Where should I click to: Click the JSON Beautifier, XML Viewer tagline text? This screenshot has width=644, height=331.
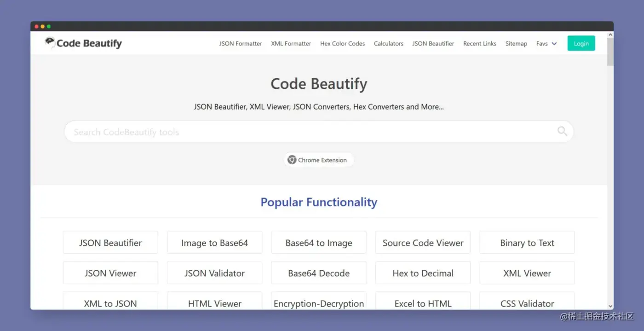coord(319,107)
